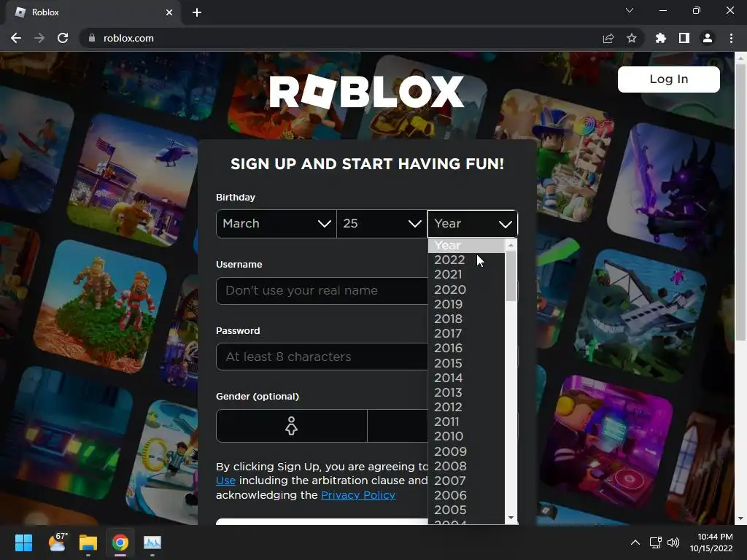Click the Chrome taskbar icon

click(120, 542)
